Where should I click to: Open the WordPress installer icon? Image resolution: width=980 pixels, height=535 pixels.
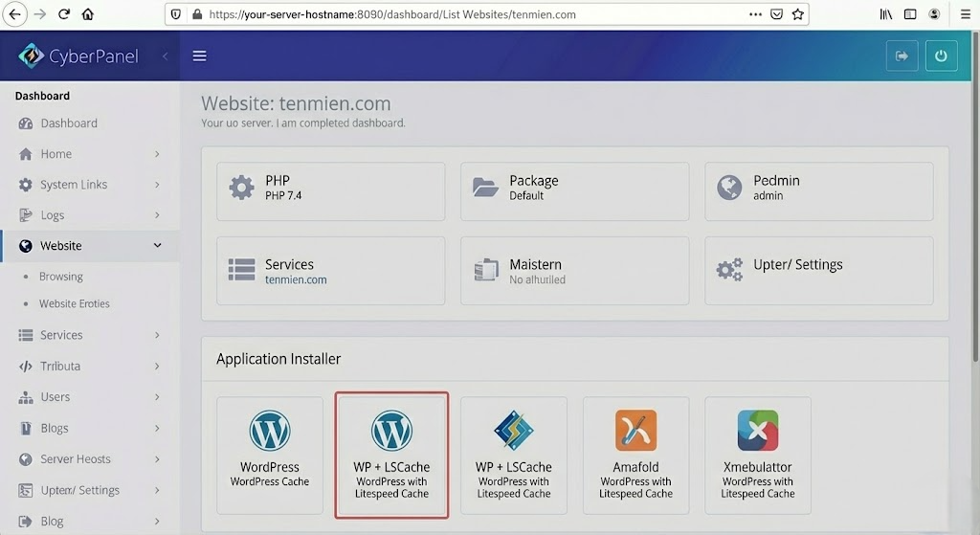270,432
